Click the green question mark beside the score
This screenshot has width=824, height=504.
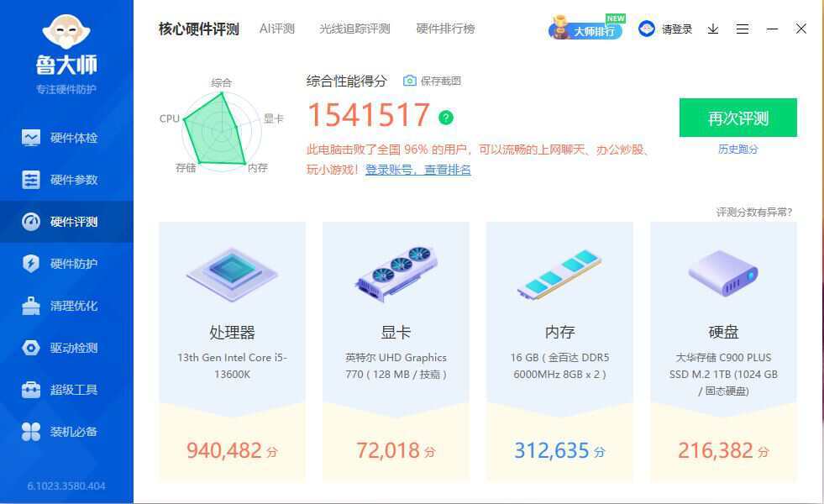(x=445, y=117)
